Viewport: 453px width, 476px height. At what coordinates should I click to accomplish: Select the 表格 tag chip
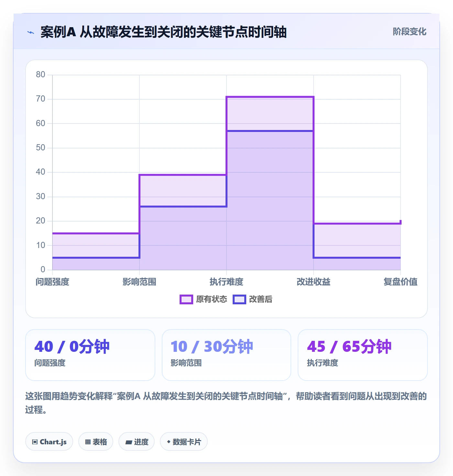click(96, 441)
